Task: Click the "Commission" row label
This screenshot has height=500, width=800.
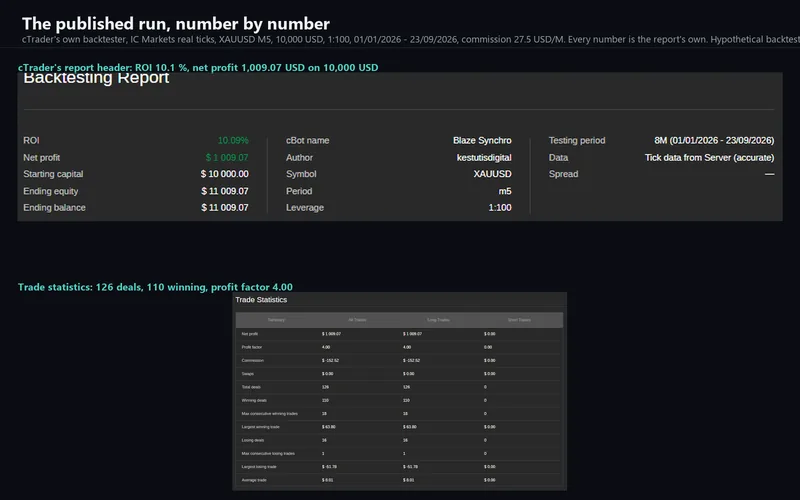Action: tap(253, 360)
